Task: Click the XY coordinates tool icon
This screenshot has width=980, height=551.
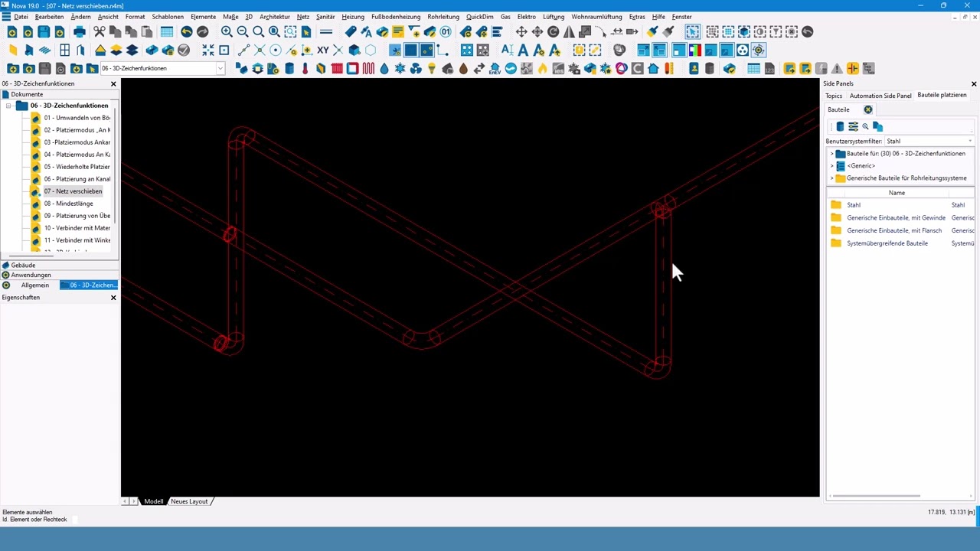Action: (x=322, y=51)
